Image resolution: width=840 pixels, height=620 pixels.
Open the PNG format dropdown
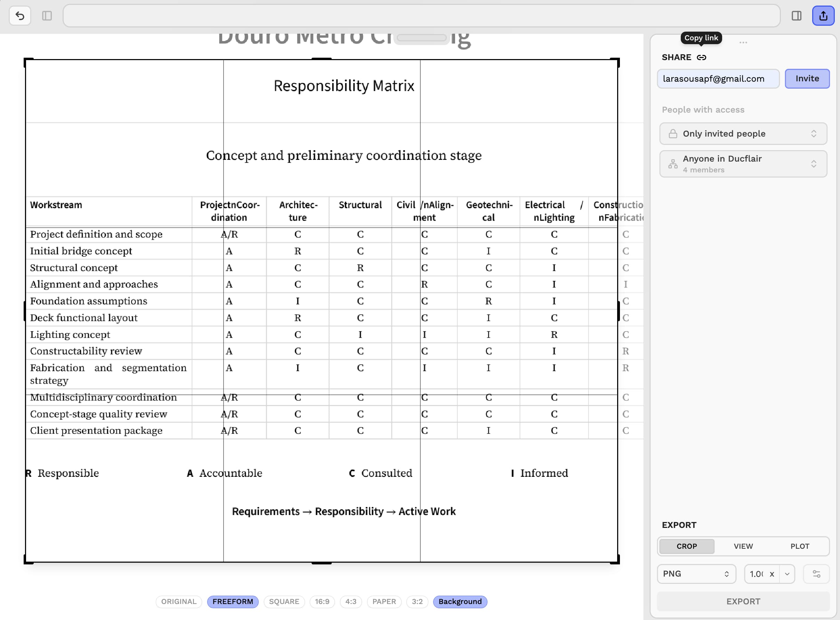(696, 574)
